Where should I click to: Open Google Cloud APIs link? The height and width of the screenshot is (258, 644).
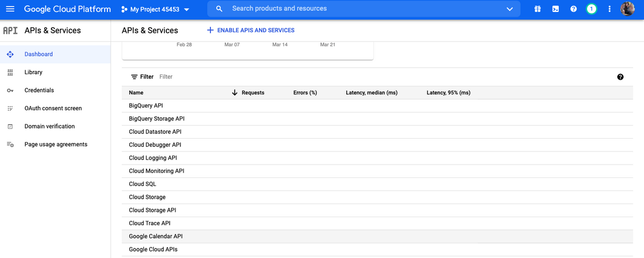(153, 249)
